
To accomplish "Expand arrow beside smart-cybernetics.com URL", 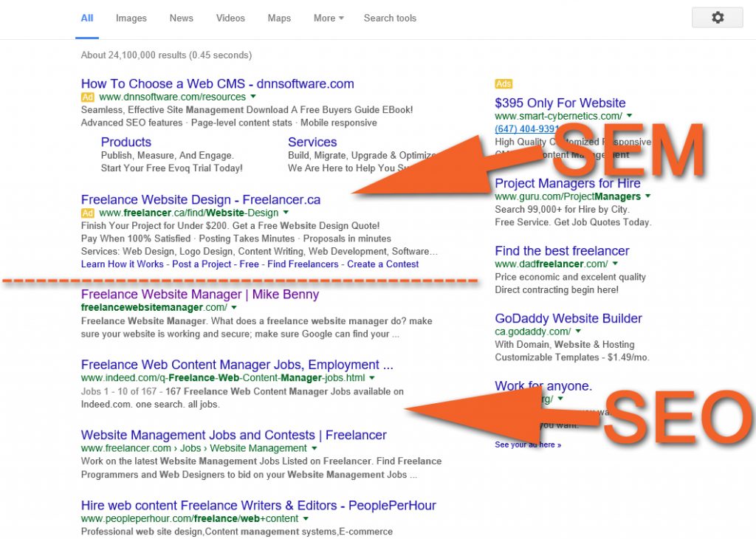I will [629, 116].
